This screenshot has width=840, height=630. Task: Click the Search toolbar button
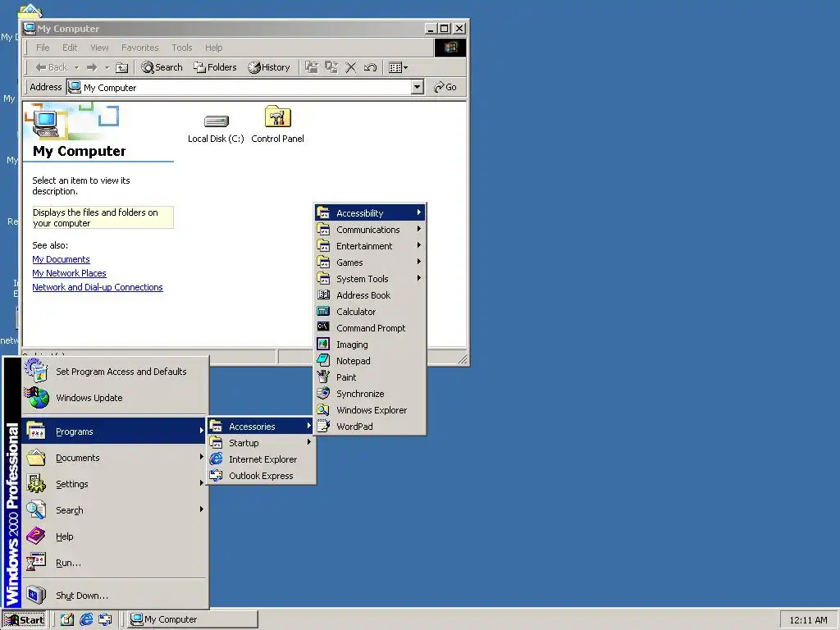click(x=162, y=67)
